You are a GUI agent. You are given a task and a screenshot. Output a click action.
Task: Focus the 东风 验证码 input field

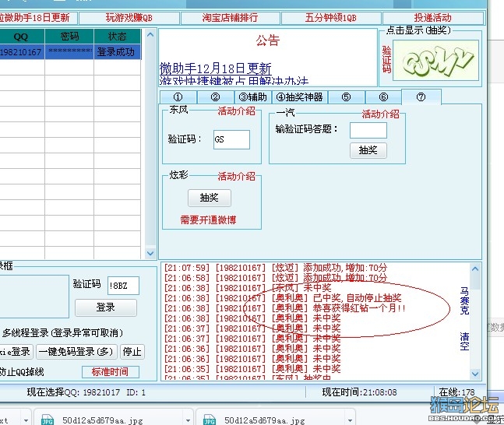pos(231,139)
